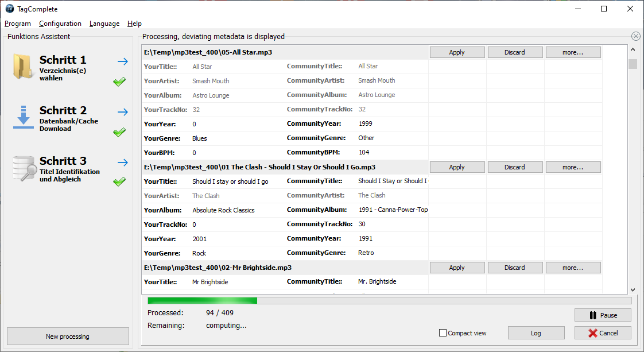This screenshot has height=352, width=644.
Task: Open more options for Mr Brightside.mp3
Action: [x=573, y=268]
